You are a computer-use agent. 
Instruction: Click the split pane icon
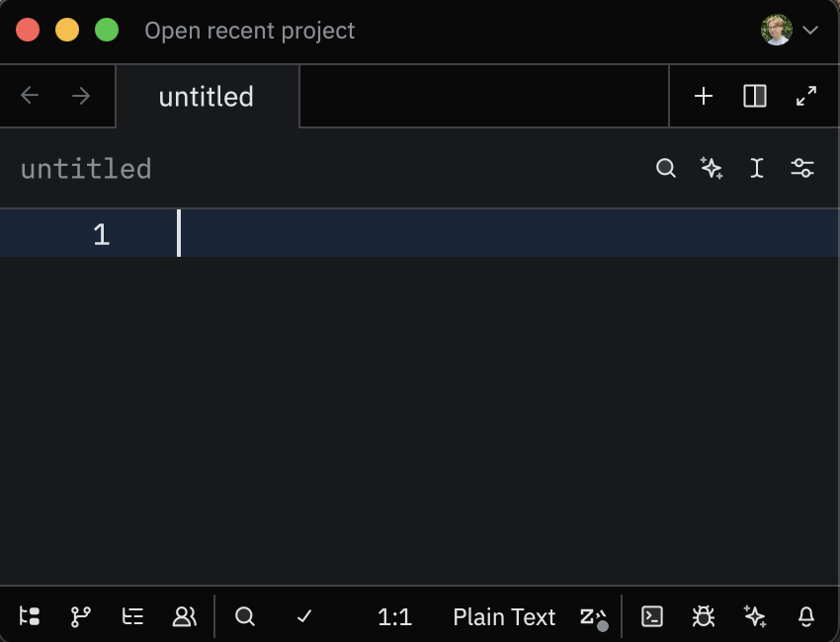755,97
